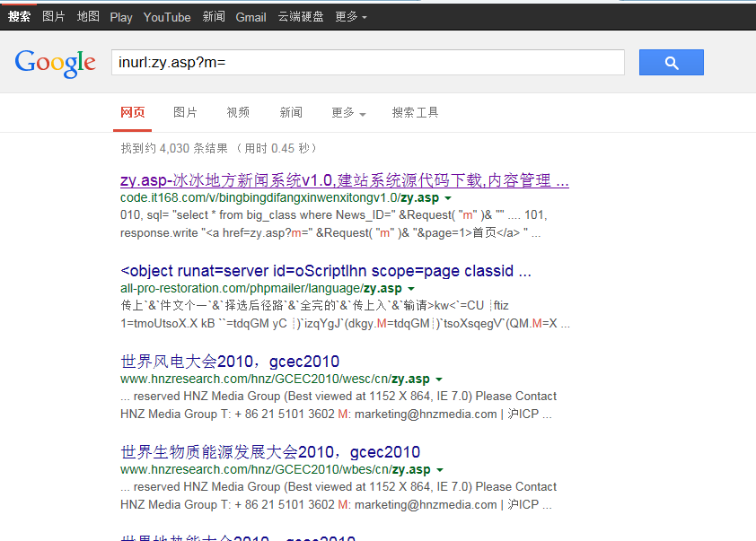The image size is (756, 541).
Task: Open 地图 in the top black bar
Action: (x=88, y=17)
